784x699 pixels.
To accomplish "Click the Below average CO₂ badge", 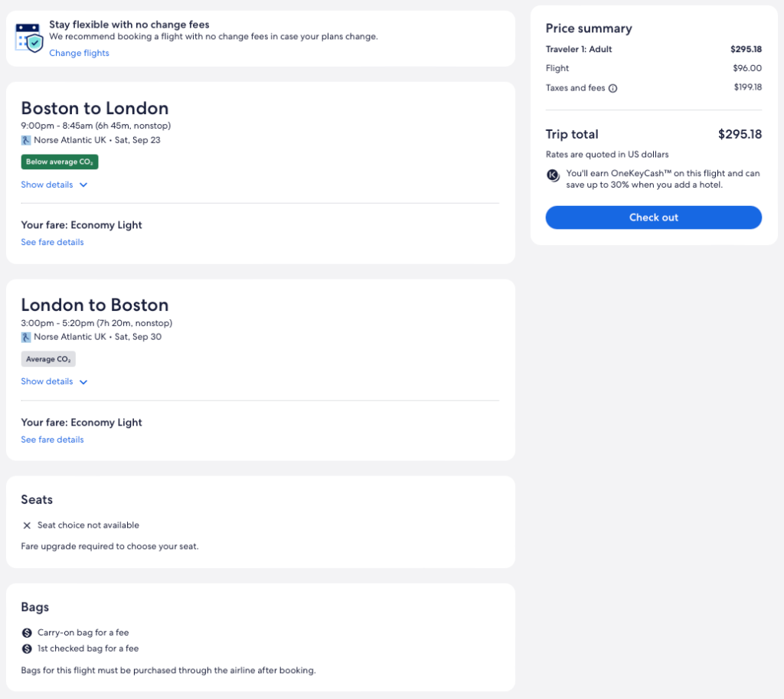I will point(60,162).
